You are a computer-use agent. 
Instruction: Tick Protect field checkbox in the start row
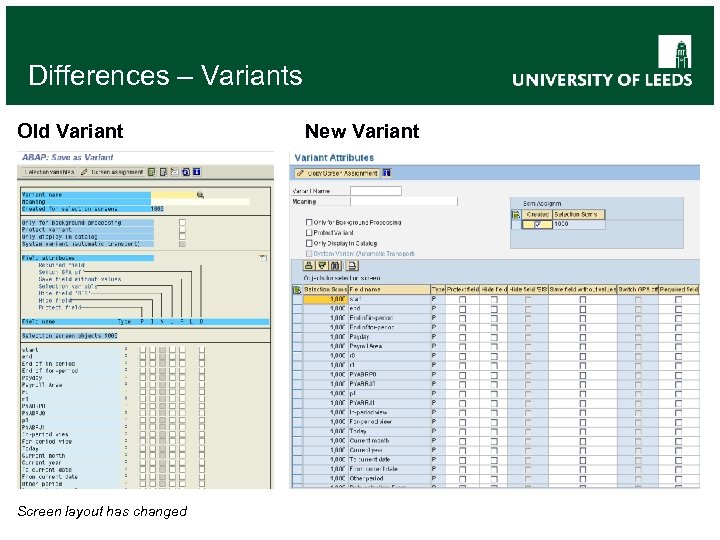coord(462,299)
